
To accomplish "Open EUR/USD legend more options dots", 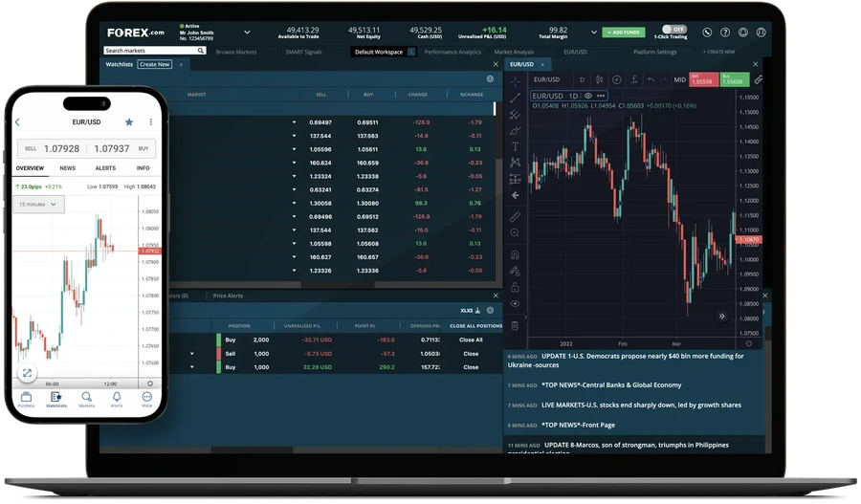I will coord(601,96).
